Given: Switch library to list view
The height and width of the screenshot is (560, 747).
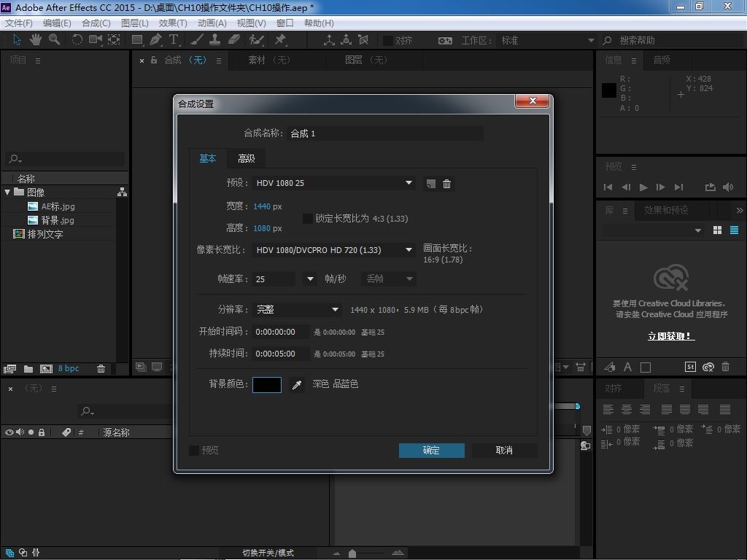Looking at the screenshot, I should (734, 230).
